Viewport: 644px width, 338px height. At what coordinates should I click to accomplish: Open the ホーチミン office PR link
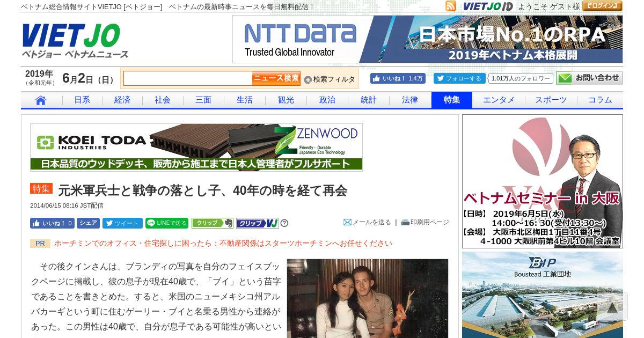tap(223, 243)
